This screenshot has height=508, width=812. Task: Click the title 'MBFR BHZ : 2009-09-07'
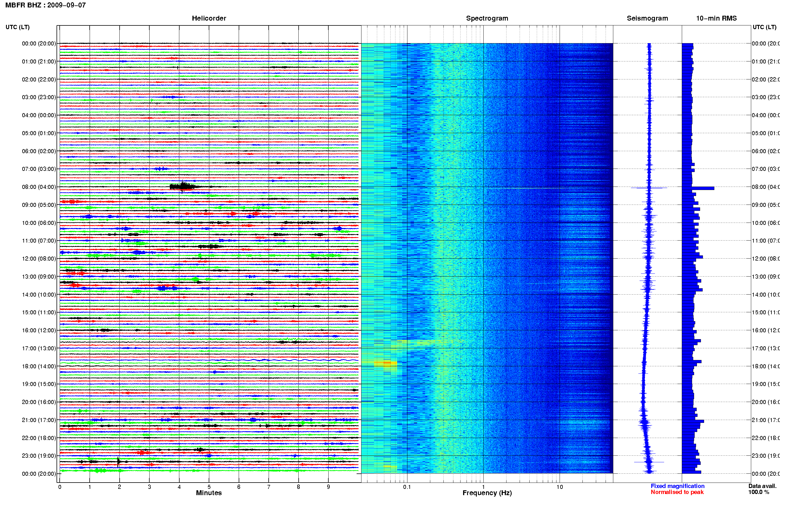pyautogui.click(x=46, y=5)
